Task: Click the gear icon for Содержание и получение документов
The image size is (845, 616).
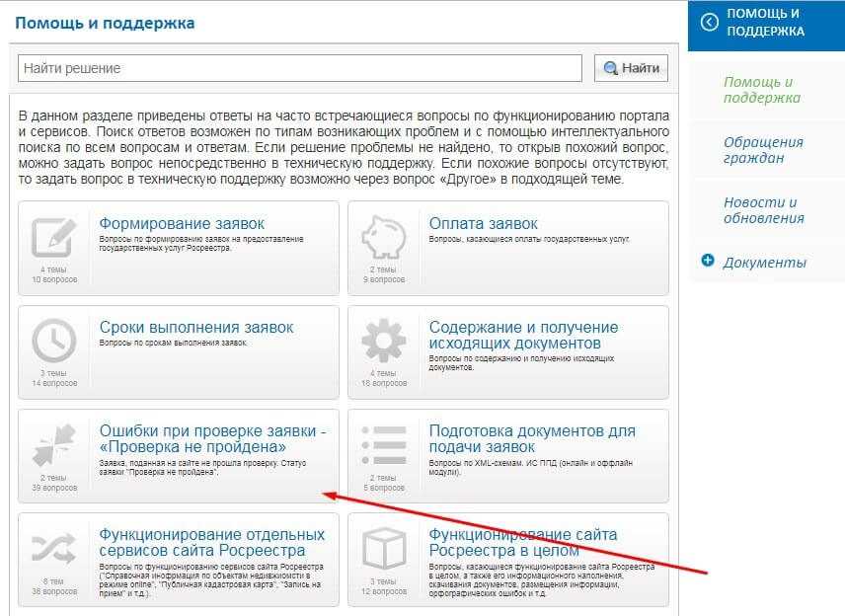Action: pyautogui.click(x=383, y=342)
